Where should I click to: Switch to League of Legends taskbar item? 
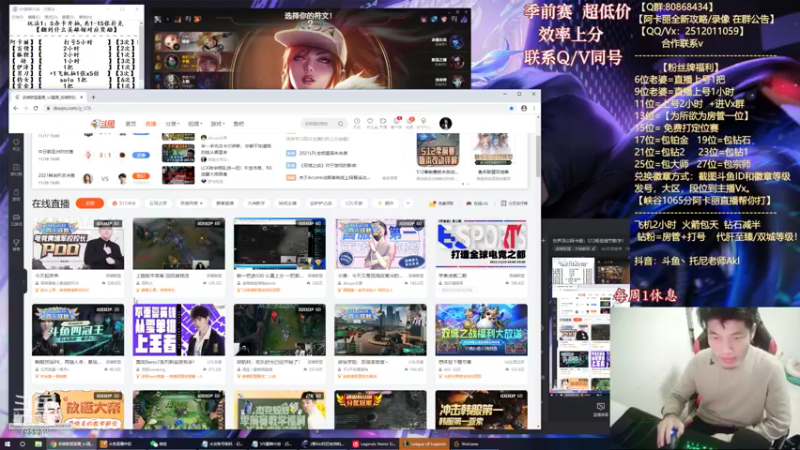[425, 444]
